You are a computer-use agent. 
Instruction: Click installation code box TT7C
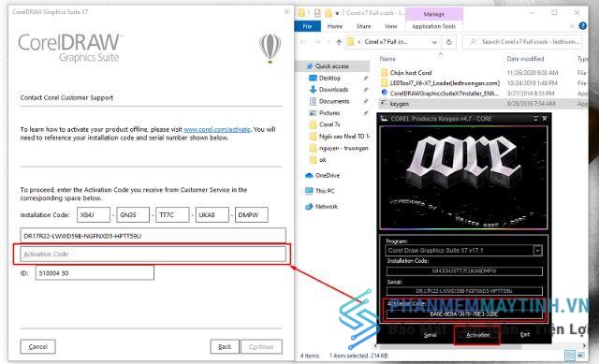click(x=172, y=214)
